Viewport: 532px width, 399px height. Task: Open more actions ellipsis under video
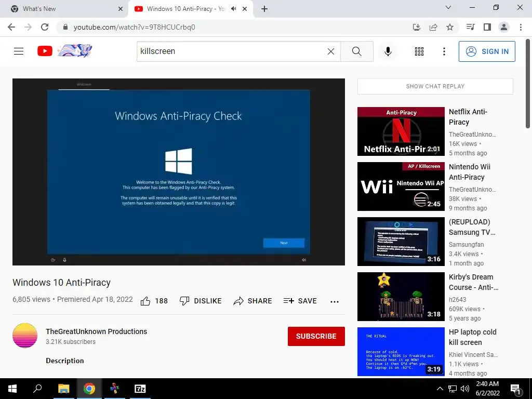[335, 302]
